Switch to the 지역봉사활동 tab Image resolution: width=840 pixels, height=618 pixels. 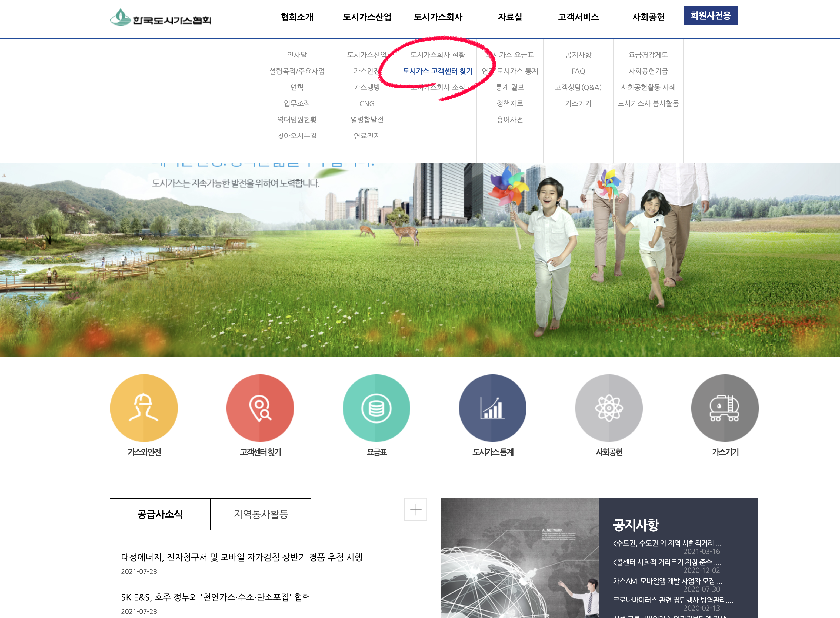click(x=261, y=514)
